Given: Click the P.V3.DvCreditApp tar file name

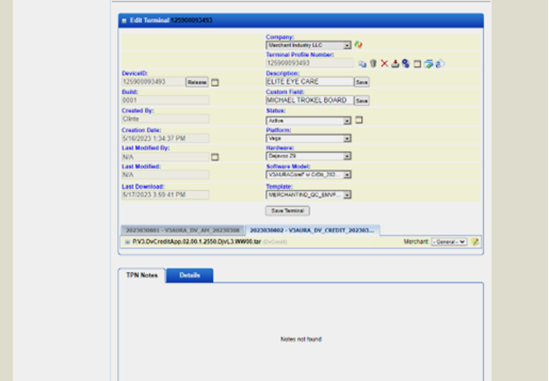Looking at the screenshot, I should (x=197, y=242).
